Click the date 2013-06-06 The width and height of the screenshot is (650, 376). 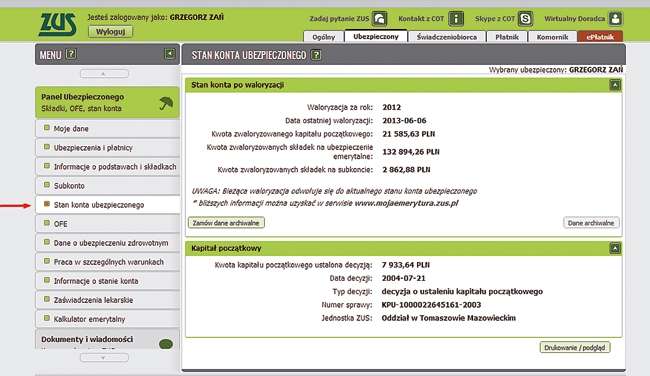[404, 121]
